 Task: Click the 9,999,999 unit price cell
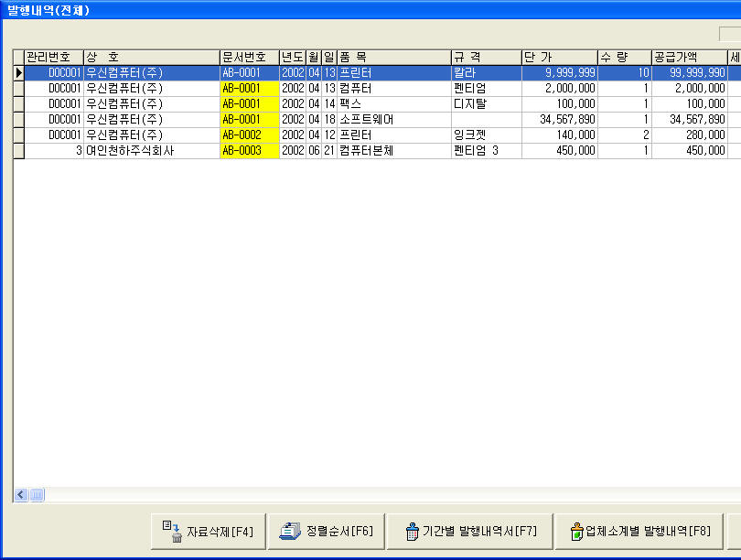click(560, 73)
